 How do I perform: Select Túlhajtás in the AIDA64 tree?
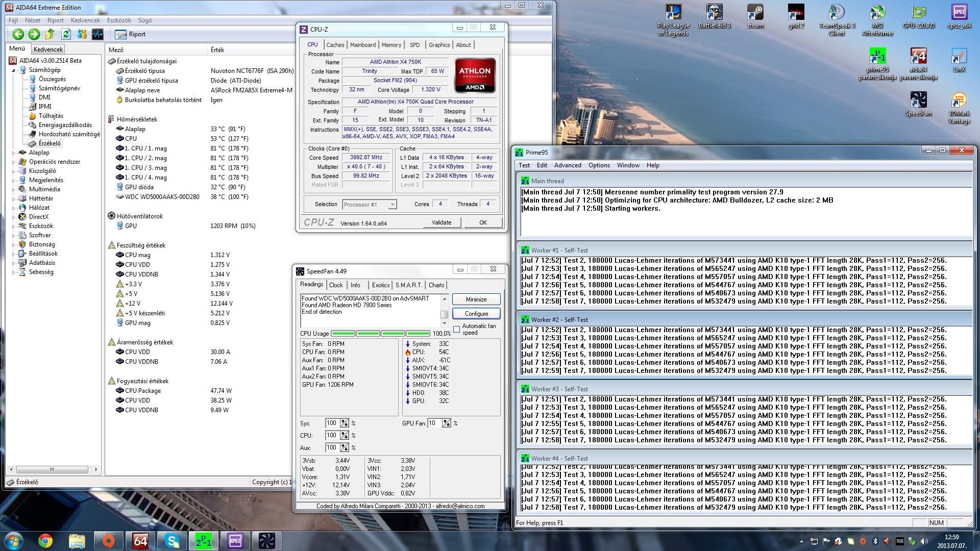pos(51,116)
